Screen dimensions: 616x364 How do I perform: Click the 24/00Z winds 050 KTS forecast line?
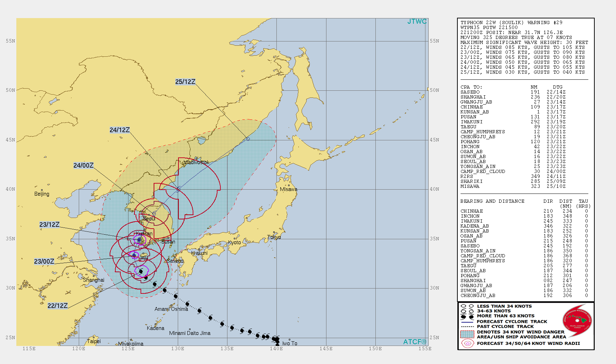(x=523, y=62)
